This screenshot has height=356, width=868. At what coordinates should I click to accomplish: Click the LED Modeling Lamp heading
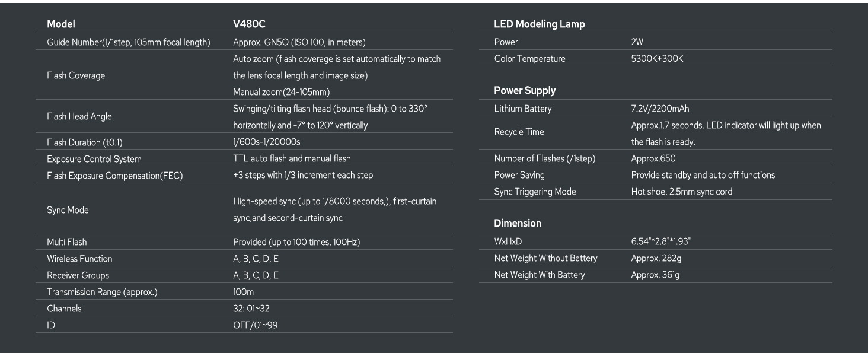pyautogui.click(x=539, y=24)
